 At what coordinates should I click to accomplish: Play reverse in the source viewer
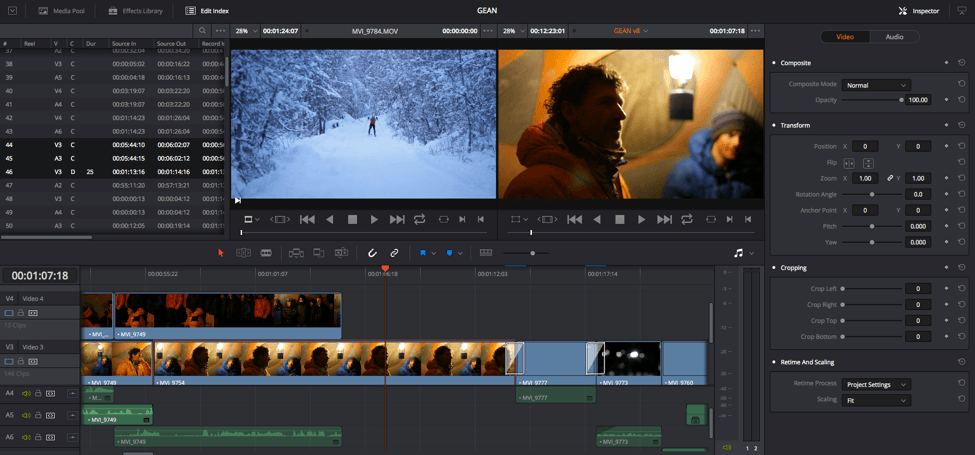click(330, 219)
